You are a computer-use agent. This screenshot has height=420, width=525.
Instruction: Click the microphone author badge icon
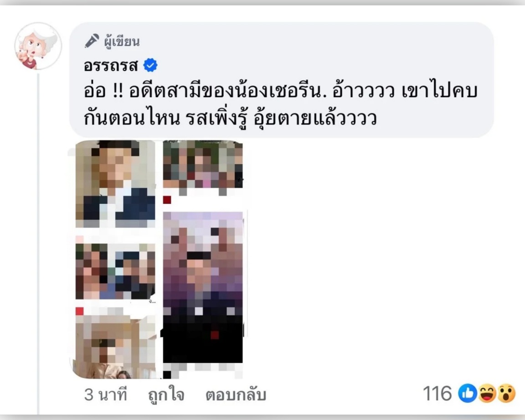click(x=92, y=41)
